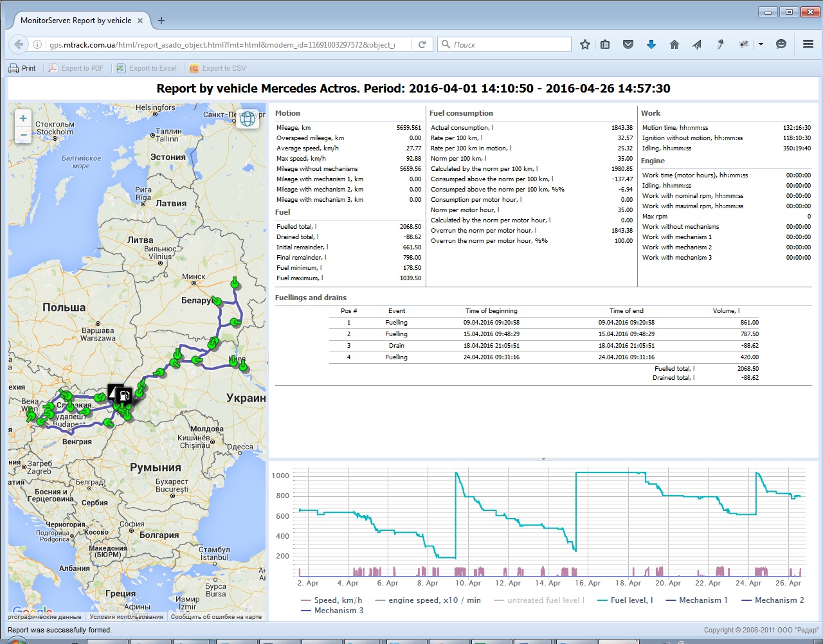Click the Fuel maximum value 1039.50

pyautogui.click(x=410, y=278)
